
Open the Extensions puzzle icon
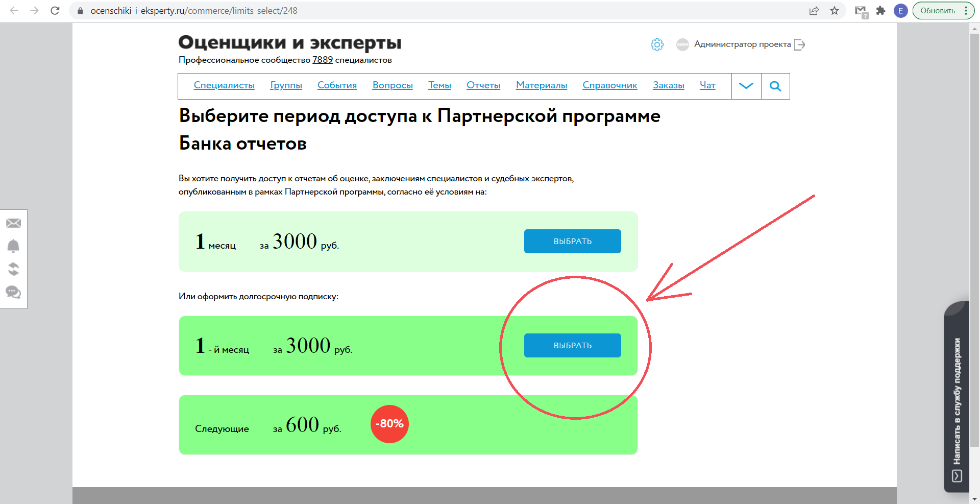point(880,11)
